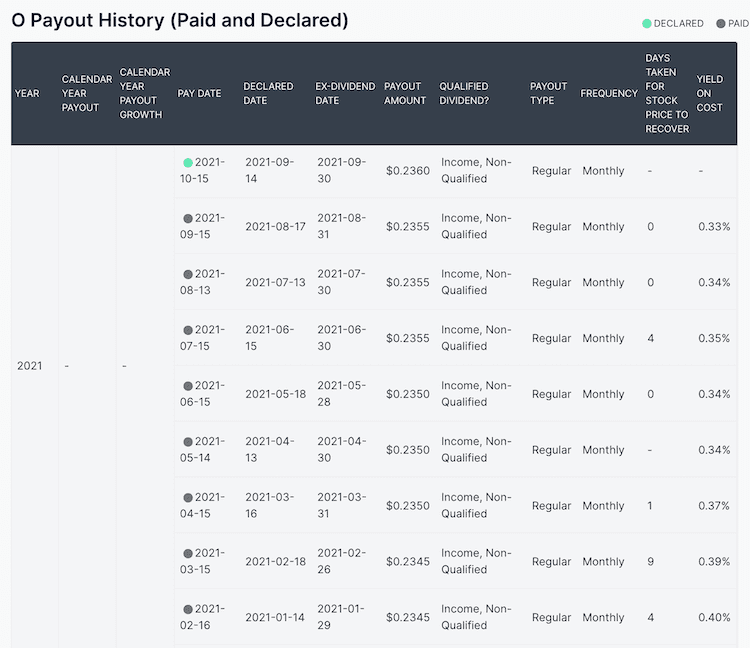750x648 pixels.
Task: Click declared date 2021-08-17
Action: (276, 227)
